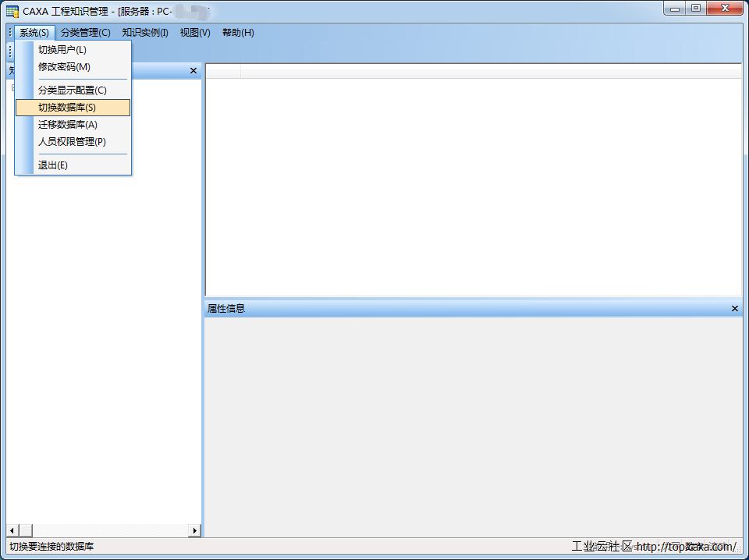749x560 pixels.
Task: Choose 退出(E) to exit
Action: [x=73, y=165]
